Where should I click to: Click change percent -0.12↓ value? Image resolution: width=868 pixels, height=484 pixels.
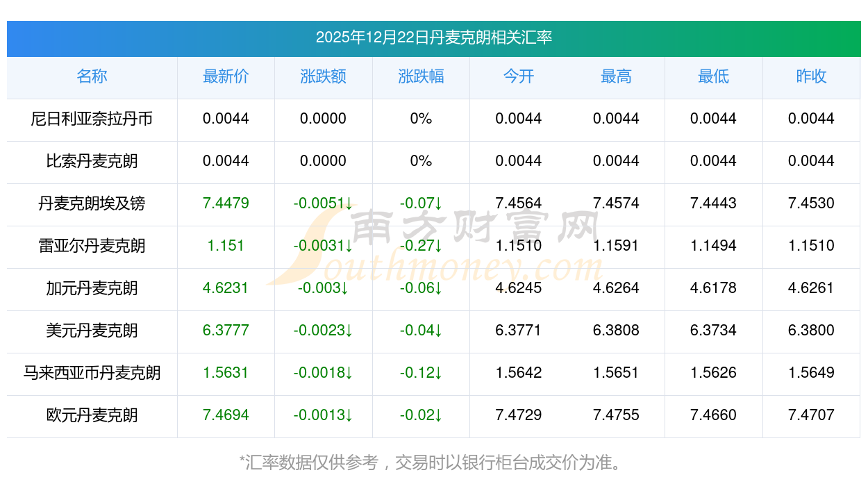[421, 373]
